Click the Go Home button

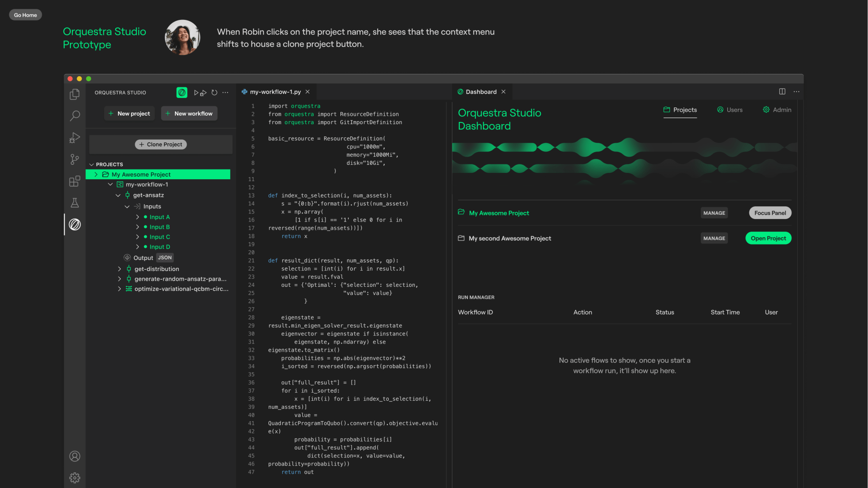(x=25, y=15)
